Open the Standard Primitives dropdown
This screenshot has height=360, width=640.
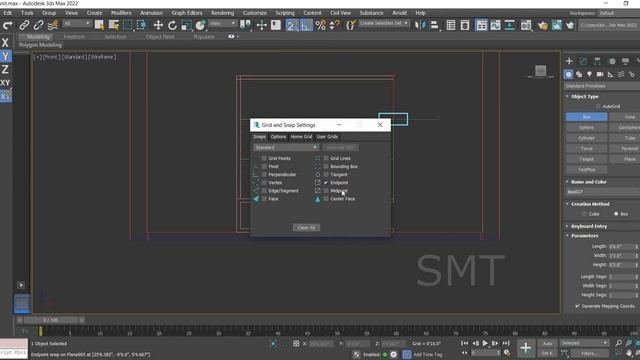point(602,86)
